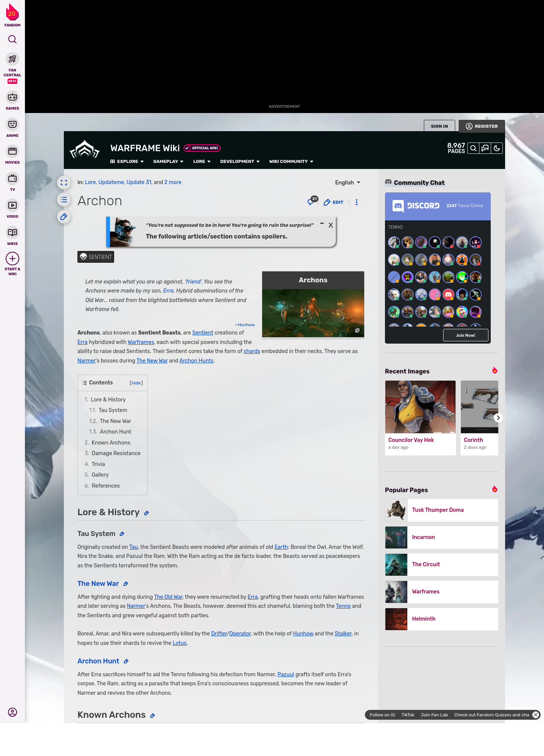
Task: Open the Explore dropdown menu
Action: [127, 161]
